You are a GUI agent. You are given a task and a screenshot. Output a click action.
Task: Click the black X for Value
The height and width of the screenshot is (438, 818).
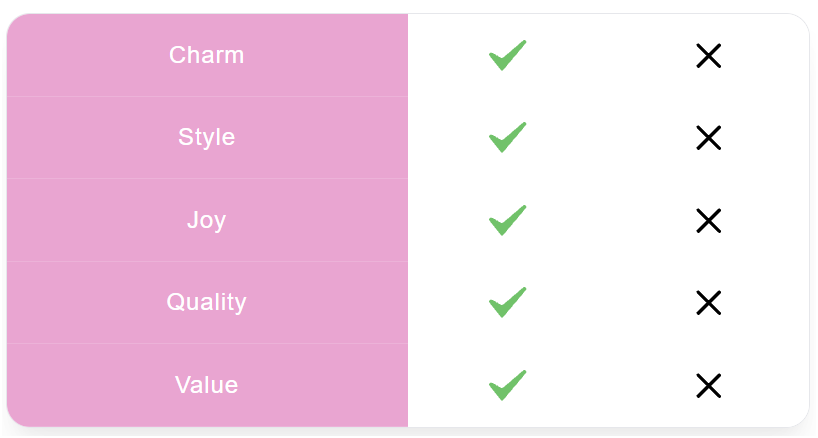point(708,385)
